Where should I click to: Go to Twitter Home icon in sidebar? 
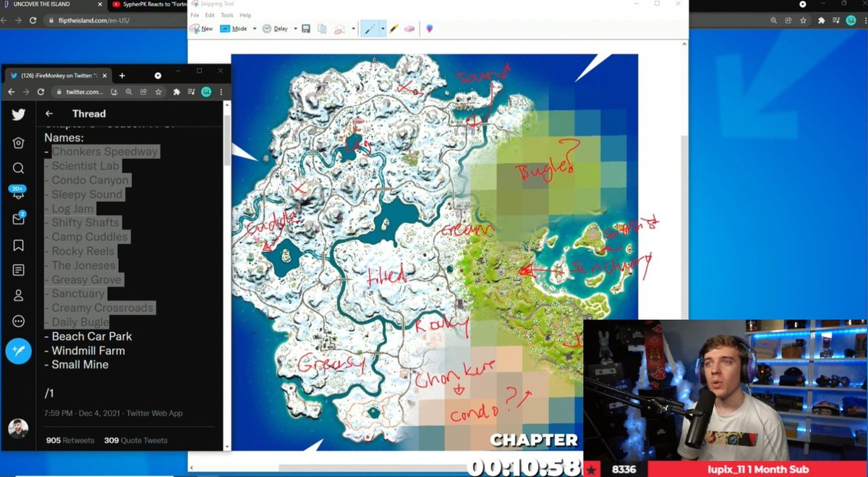(18, 143)
